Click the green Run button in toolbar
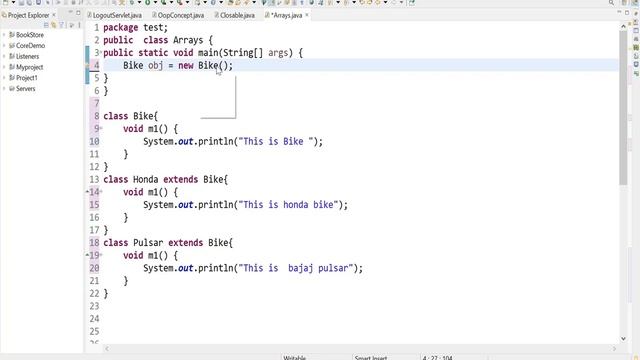 pos(147,2)
